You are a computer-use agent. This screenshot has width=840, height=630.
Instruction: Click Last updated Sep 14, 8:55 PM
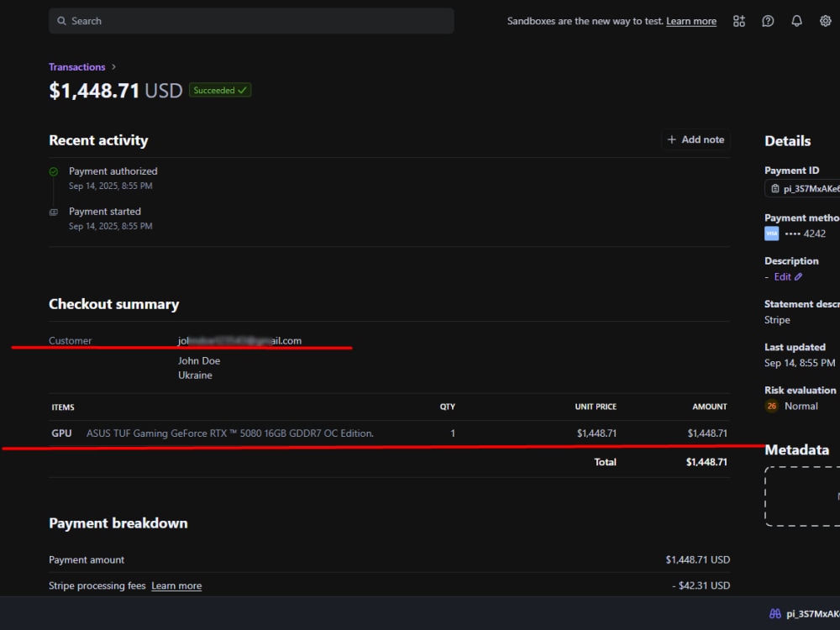point(800,363)
